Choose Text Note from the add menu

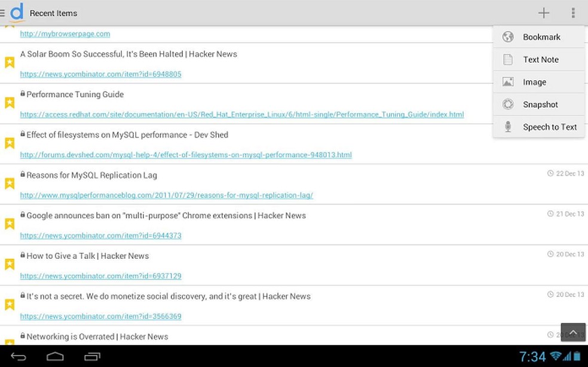539,59
